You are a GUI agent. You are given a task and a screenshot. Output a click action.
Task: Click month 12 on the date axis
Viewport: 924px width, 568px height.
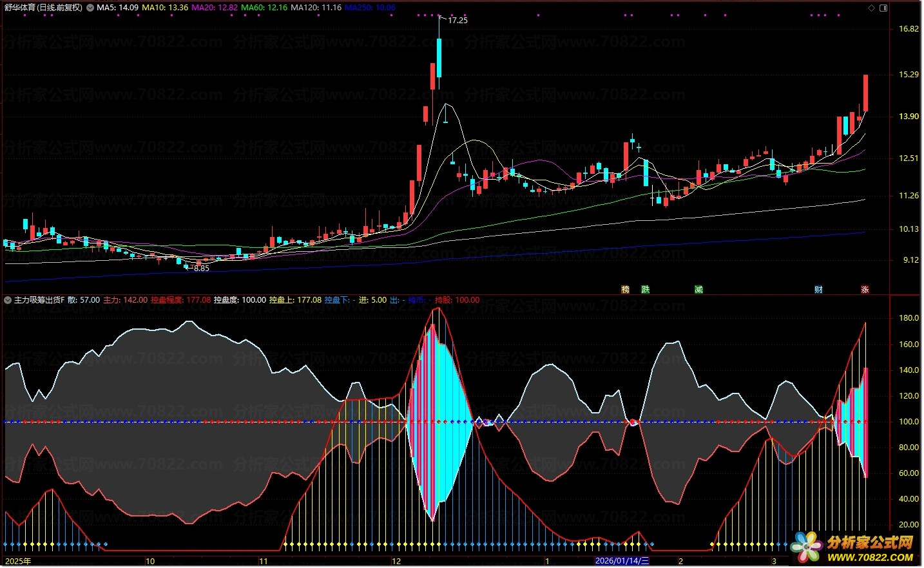coord(396,562)
